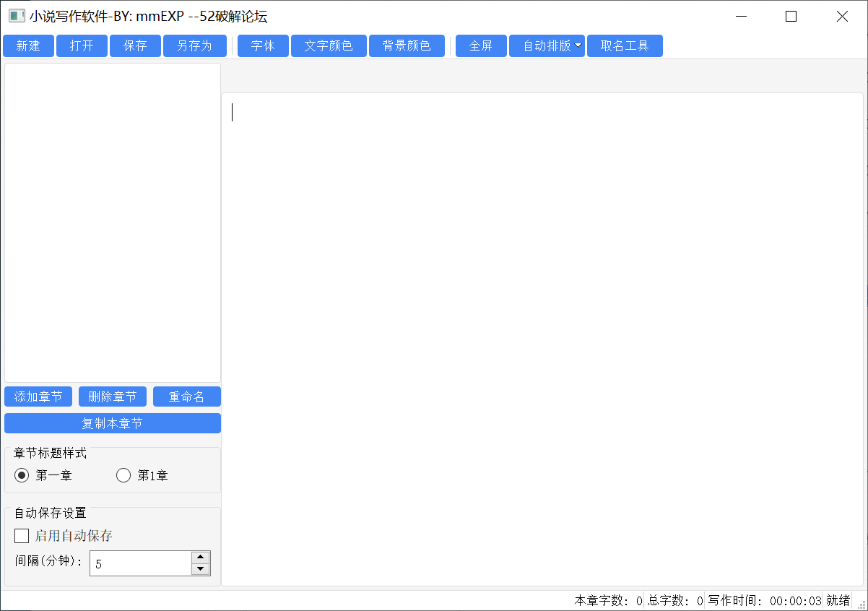
Task: Enable the 启用自动保存 checkbox
Action: tap(22, 536)
